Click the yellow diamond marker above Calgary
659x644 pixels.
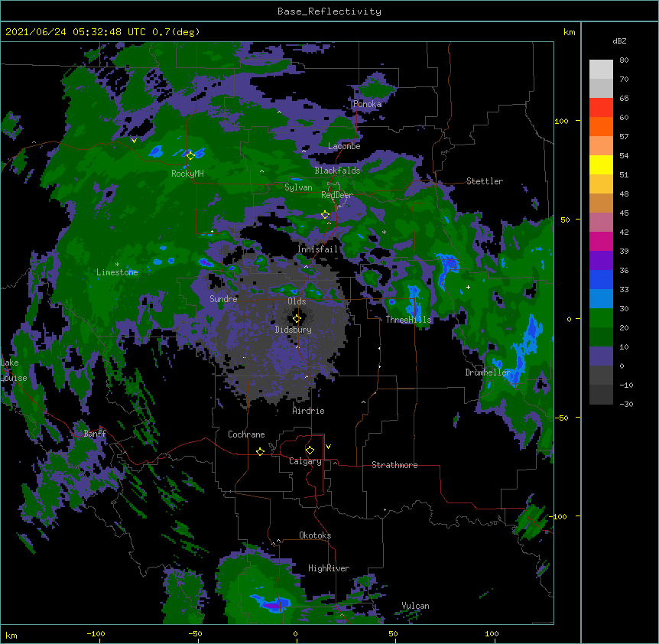click(310, 450)
